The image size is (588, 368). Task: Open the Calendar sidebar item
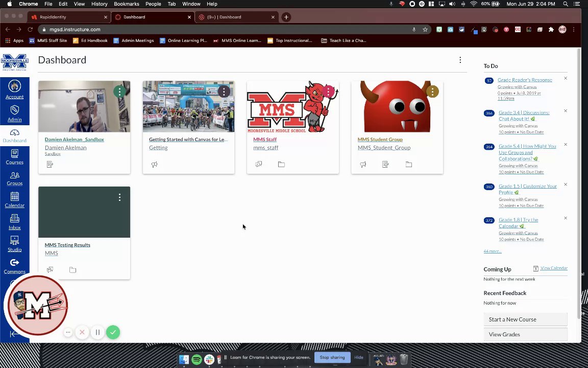click(x=15, y=200)
